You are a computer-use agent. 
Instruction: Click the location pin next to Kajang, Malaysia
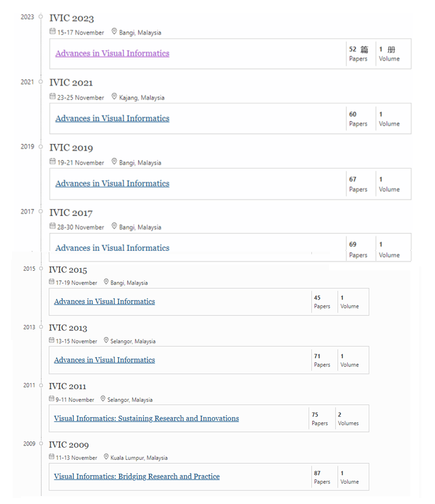[114, 96]
